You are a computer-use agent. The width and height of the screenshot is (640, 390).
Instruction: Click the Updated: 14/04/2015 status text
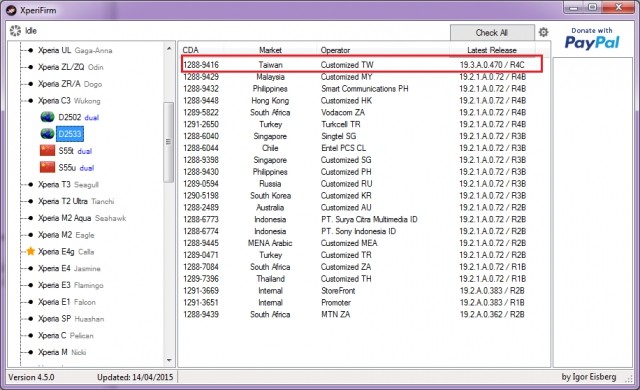[135, 377]
